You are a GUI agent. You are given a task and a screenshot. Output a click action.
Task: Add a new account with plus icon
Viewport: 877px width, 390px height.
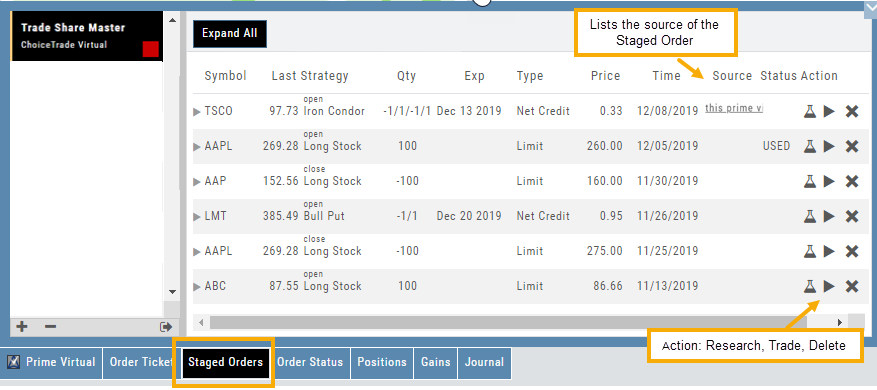22,326
